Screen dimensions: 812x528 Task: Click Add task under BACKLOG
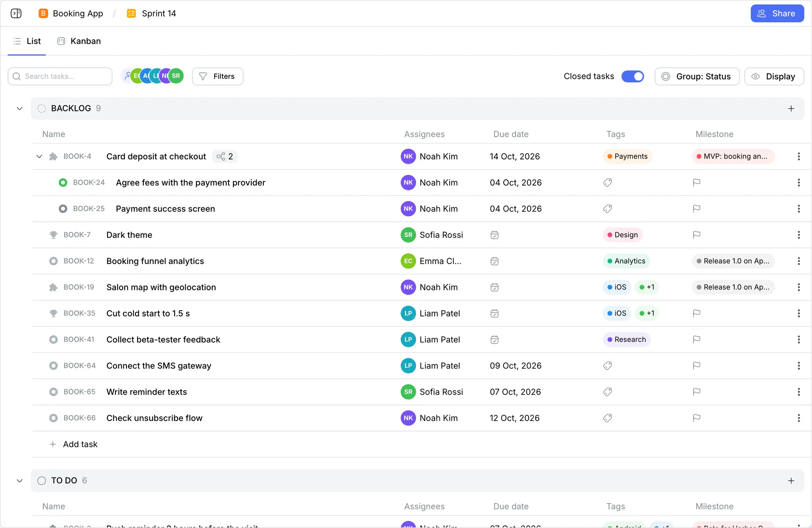(74, 444)
